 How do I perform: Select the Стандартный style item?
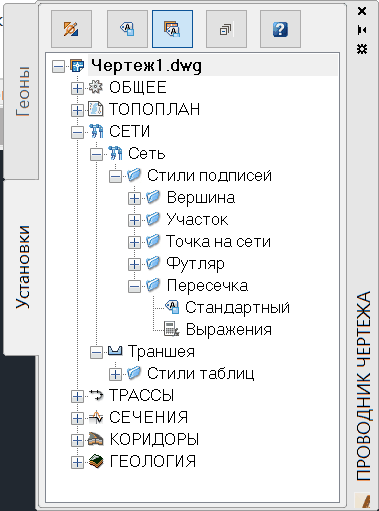point(237,307)
